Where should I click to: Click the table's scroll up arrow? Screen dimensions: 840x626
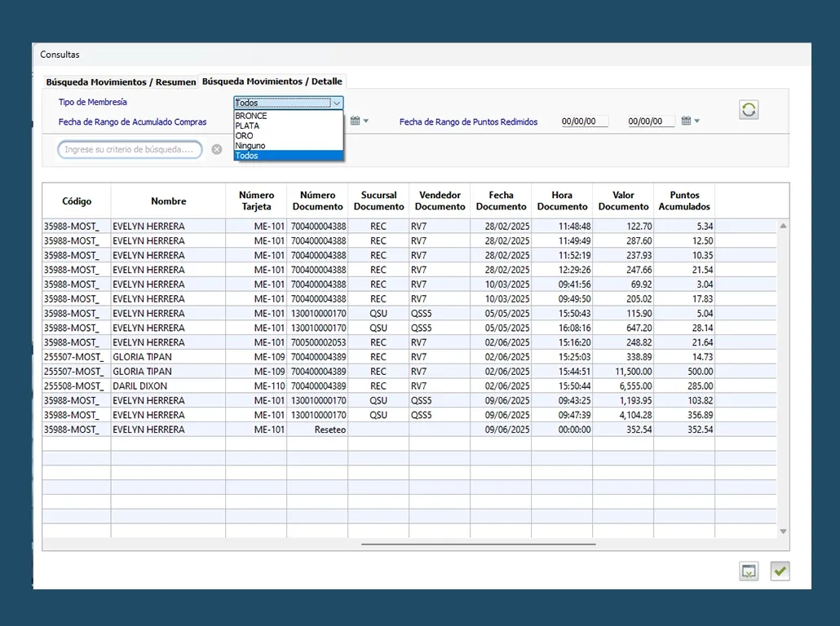(x=783, y=226)
